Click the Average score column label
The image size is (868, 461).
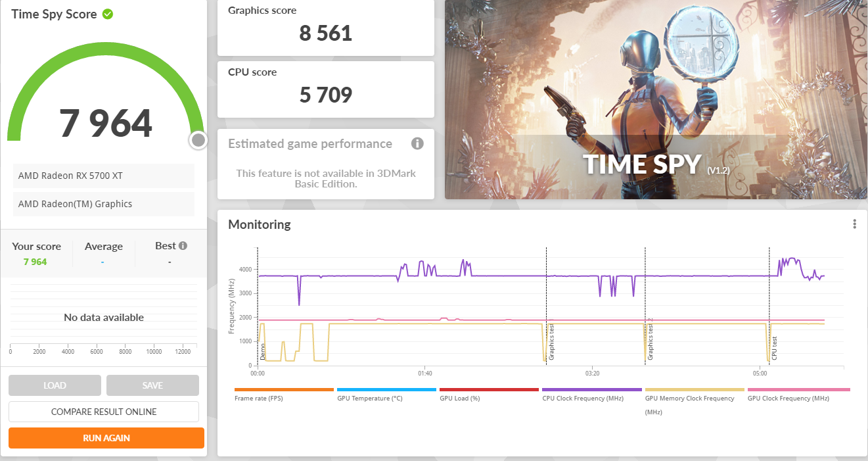pos(104,246)
